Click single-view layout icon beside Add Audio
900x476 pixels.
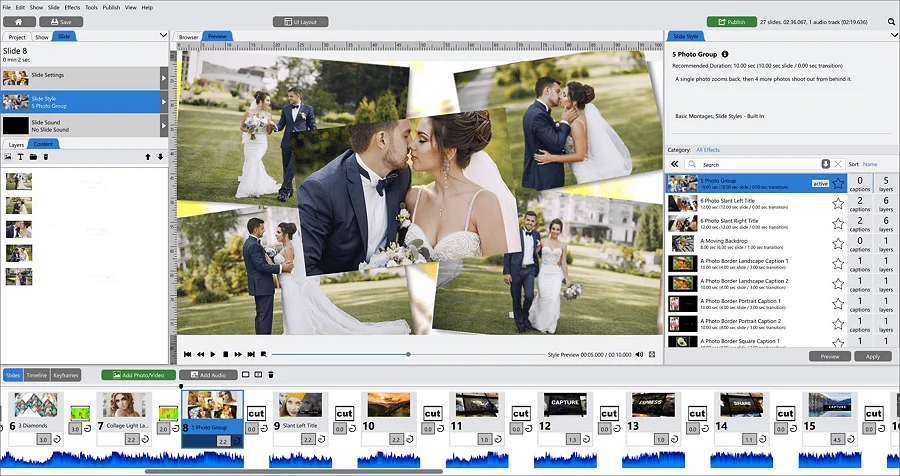coord(246,374)
